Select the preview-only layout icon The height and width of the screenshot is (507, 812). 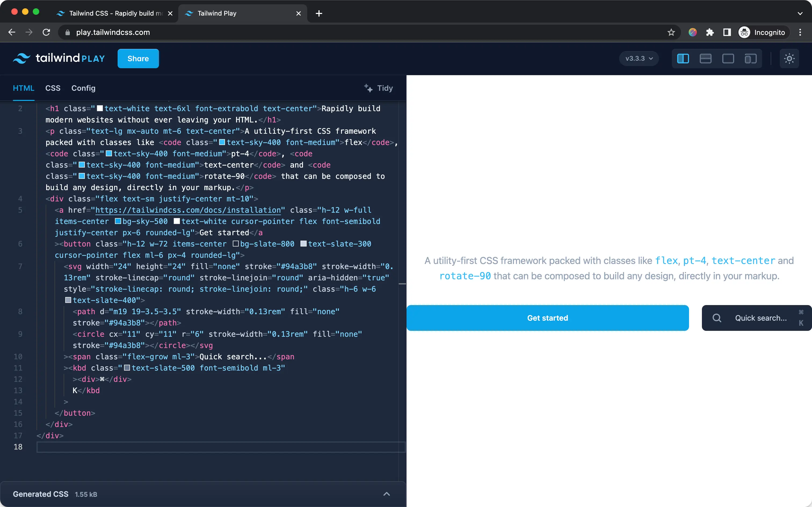(728, 58)
